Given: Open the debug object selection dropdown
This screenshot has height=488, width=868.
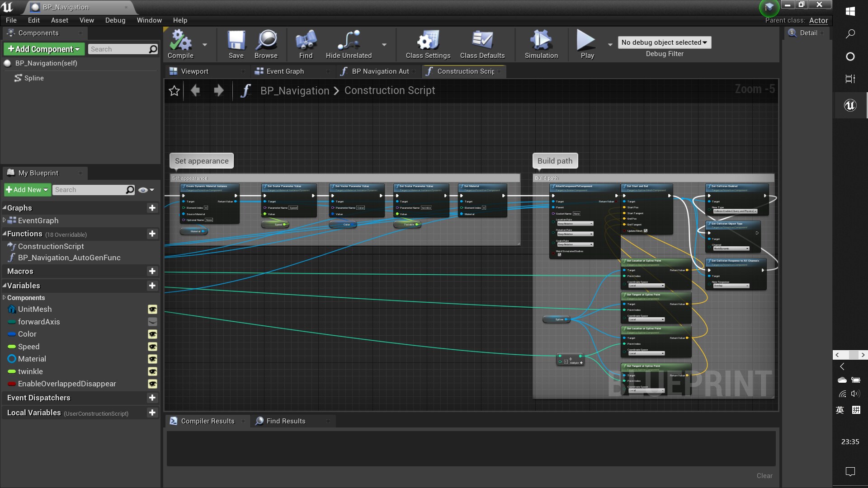Looking at the screenshot, I should [x=664, y=42].
